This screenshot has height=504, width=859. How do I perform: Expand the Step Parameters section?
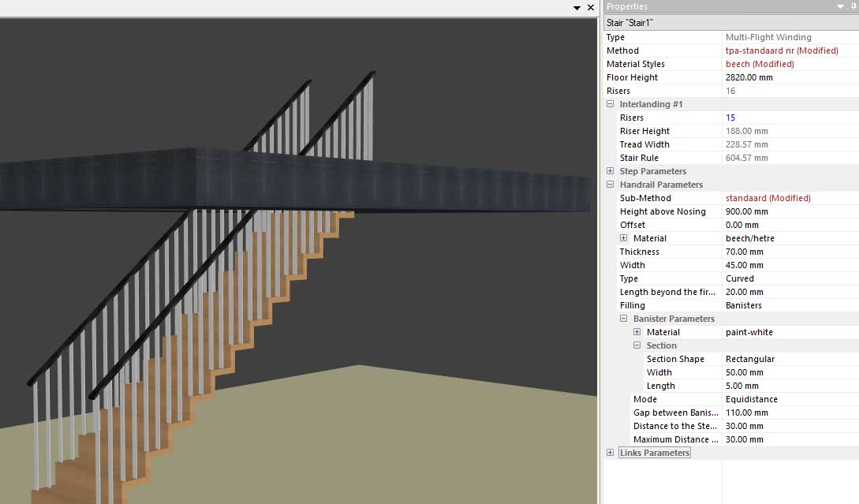[610, 171]
